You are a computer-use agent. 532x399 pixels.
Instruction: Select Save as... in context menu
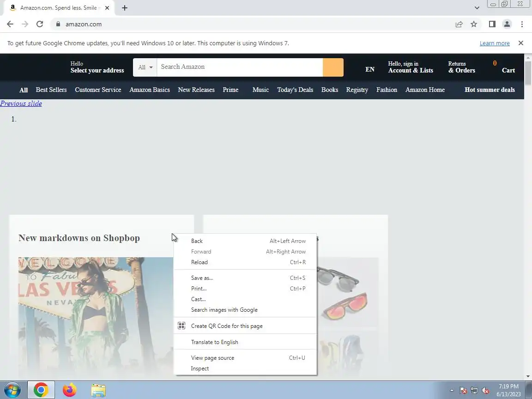coord(245,278)
